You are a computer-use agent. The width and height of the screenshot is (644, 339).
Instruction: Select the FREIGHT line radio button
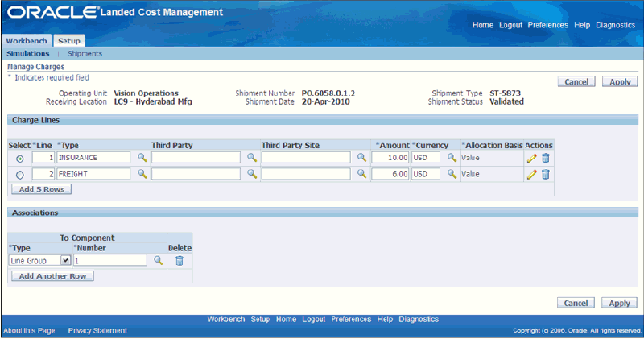coord(19,175)
